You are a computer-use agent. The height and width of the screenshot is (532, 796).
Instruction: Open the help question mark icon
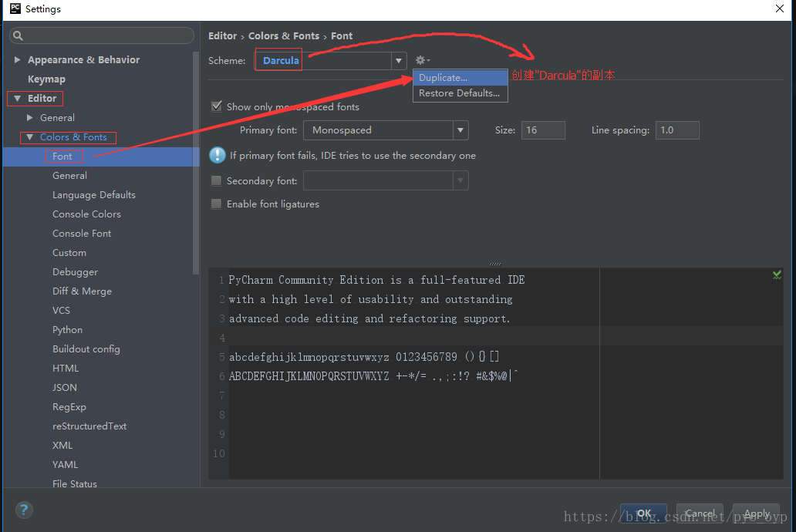[x=24, y=510]
